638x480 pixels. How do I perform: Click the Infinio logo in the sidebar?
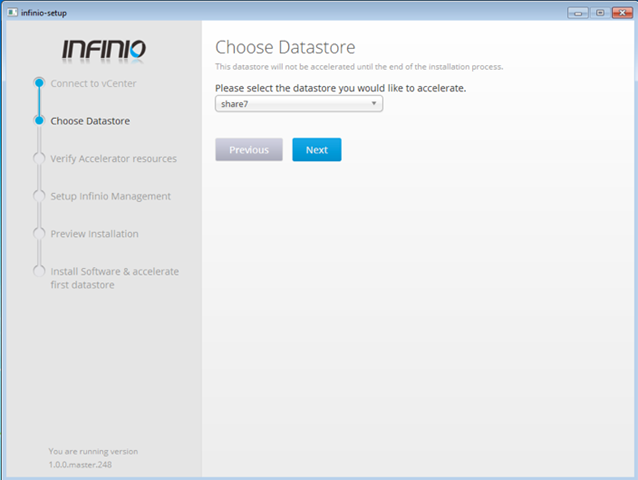click(x=103, y=50)
